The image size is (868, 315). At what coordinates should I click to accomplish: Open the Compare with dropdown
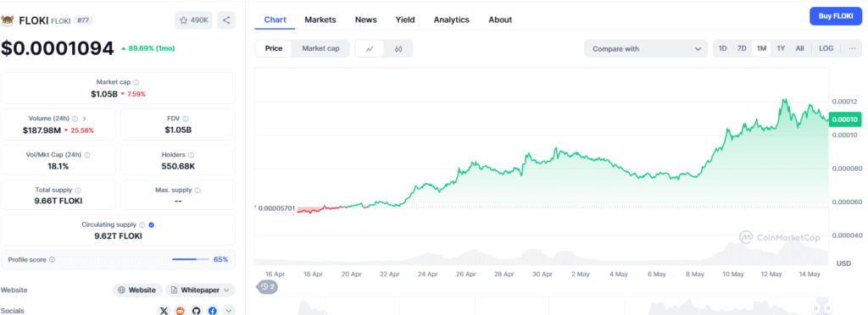pos(645,48)
